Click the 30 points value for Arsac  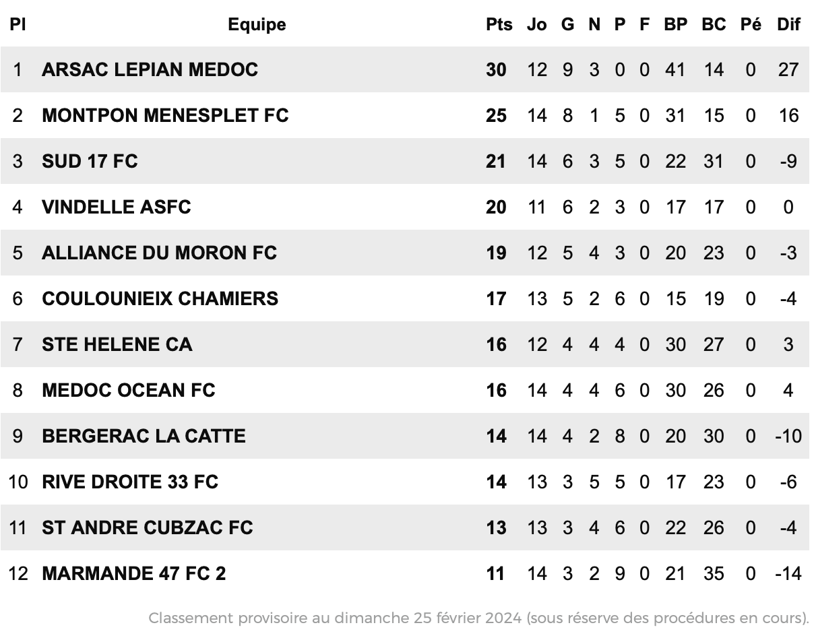pos(496,69)
